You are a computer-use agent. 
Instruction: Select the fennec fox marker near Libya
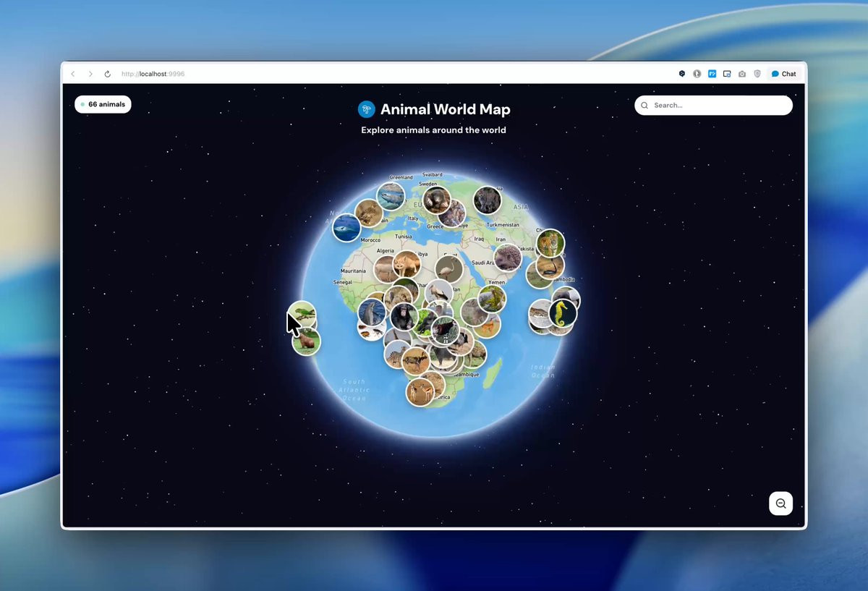407,264
